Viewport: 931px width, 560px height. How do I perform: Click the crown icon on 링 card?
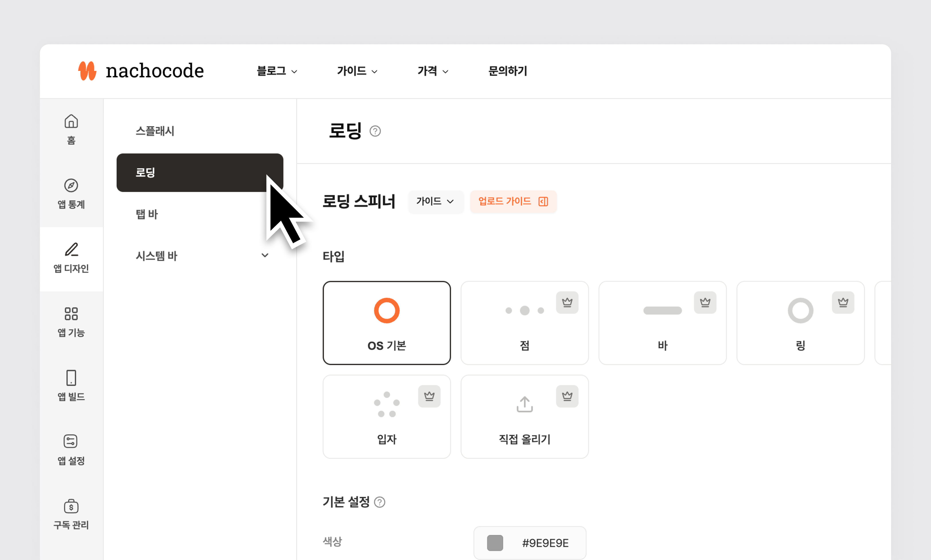[x=843, y=302]
